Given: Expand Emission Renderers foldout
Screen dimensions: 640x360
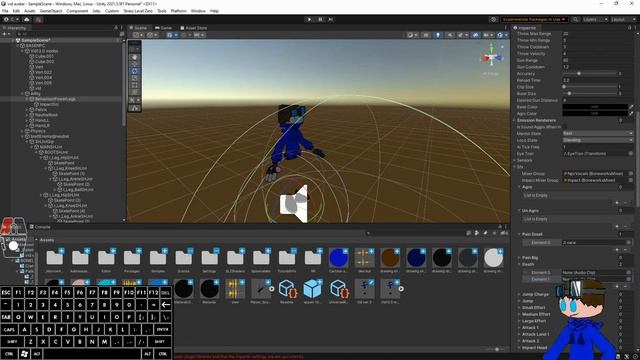Looking at the screenshot, I should (x=515, y=120).
